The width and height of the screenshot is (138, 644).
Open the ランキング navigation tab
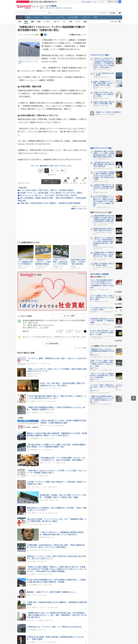(86, 17)
